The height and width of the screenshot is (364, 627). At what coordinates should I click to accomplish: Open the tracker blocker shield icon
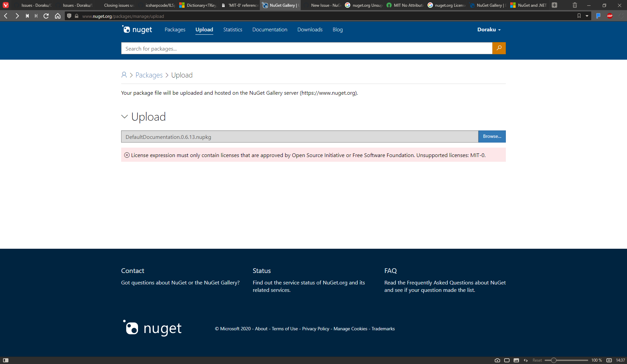coord(69,16)
